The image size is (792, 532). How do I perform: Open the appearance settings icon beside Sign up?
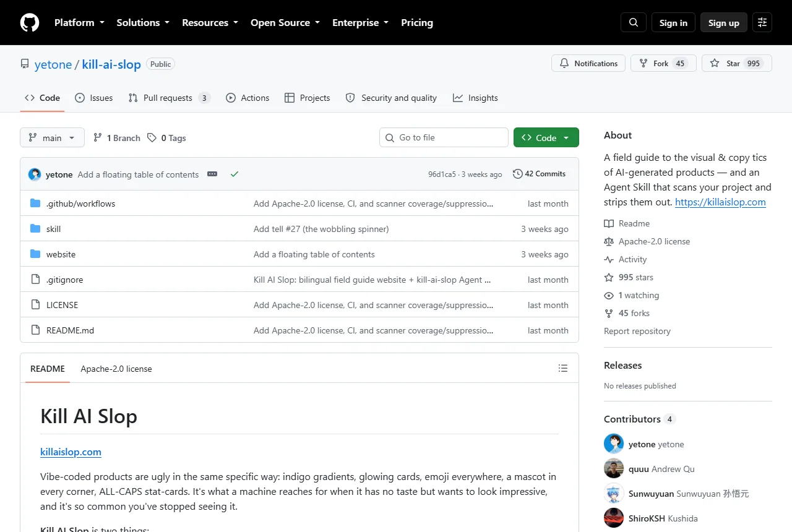point(762,22)
